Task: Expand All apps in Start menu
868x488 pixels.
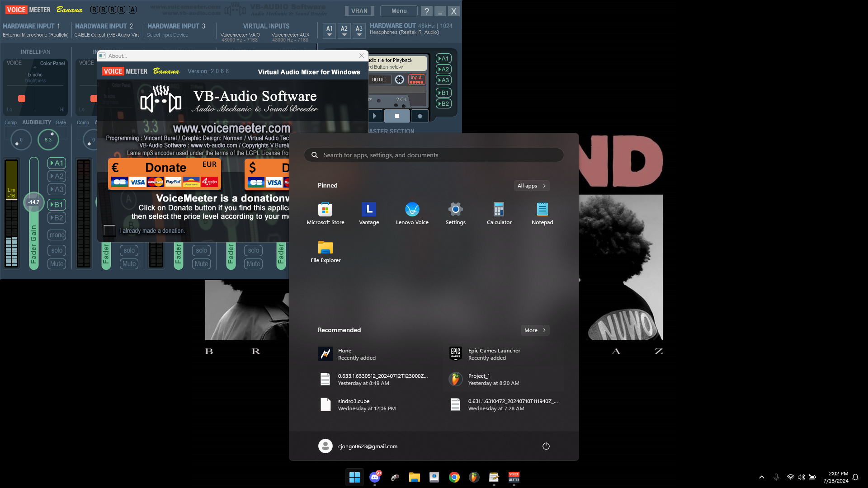Action: tap(532, 186)
